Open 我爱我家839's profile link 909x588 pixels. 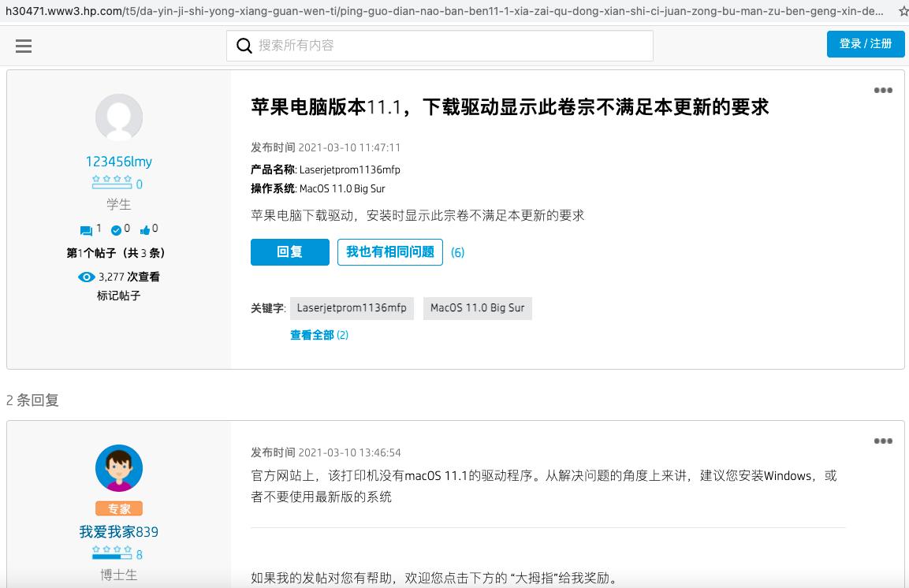118,532
